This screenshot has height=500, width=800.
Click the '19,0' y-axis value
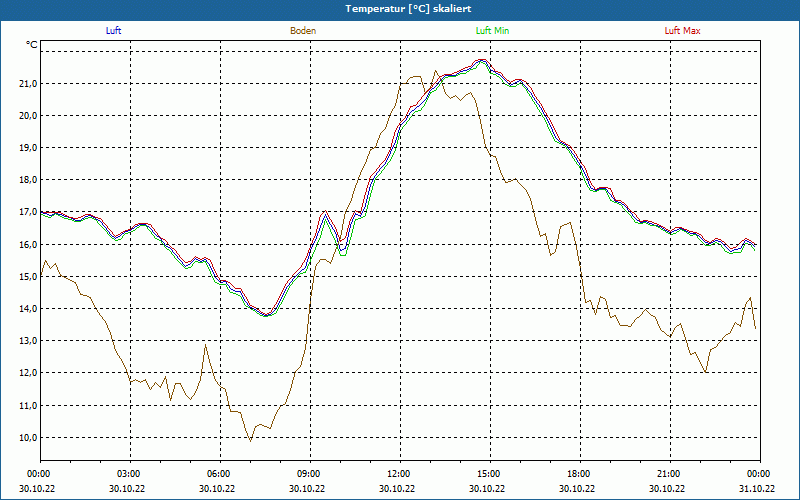click(x=29, y=148)
